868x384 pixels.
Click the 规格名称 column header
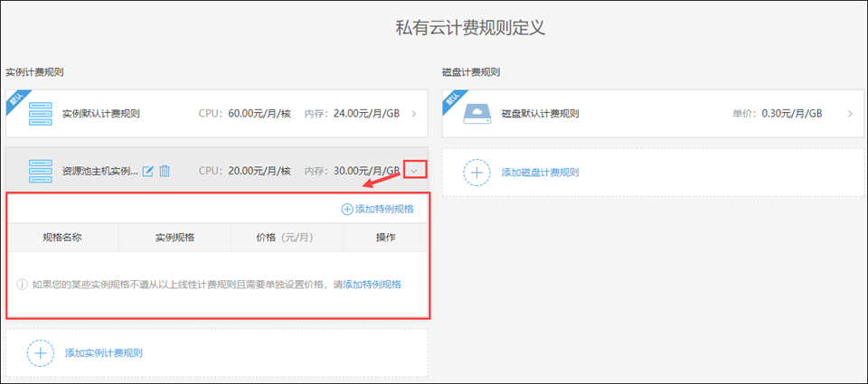coord(62,238)
